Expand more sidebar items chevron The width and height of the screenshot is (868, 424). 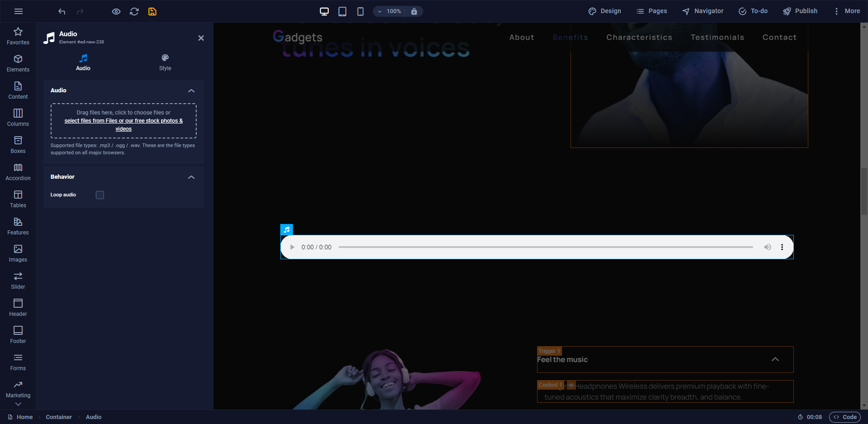[18, 404]
